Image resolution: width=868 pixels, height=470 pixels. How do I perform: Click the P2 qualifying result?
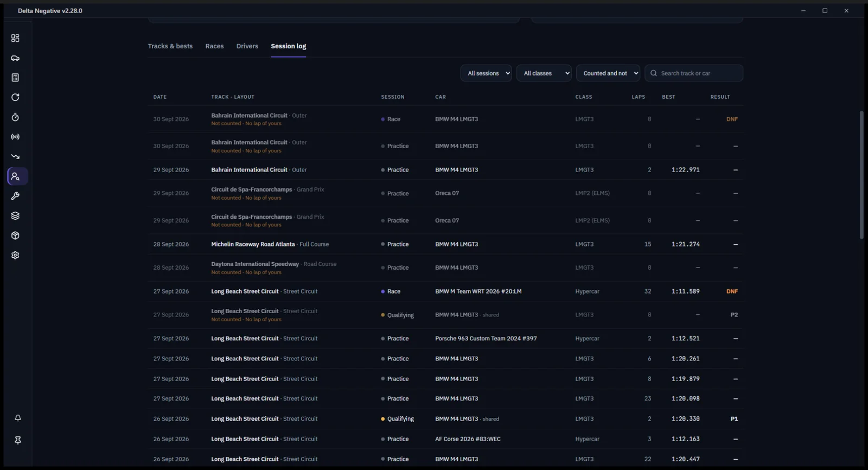[x=734, y=315]
